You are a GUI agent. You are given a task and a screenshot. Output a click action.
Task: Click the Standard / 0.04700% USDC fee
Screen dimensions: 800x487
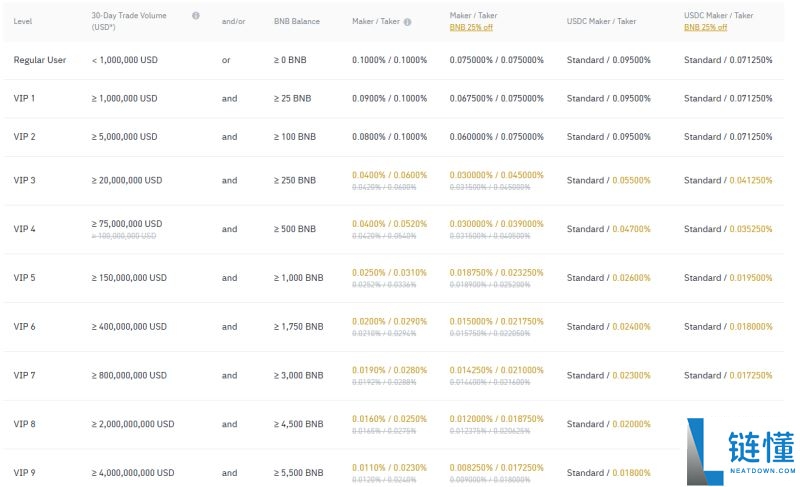[x=609, y=229]
